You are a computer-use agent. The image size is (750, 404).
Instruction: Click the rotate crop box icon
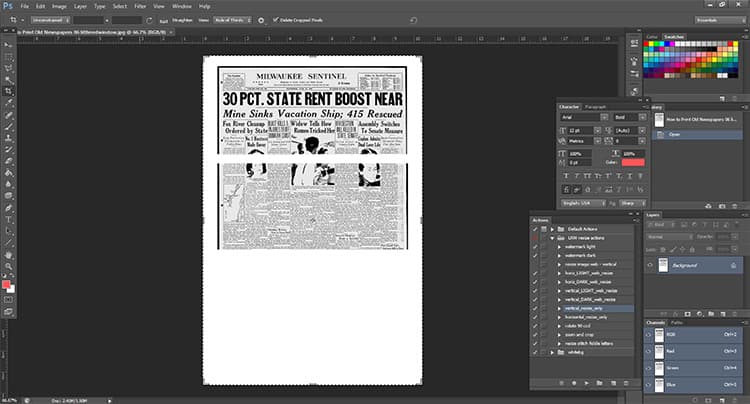150,20
